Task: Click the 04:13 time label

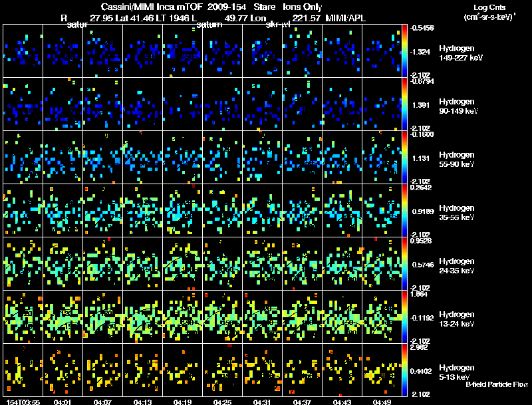Action: tap(142, 402)
